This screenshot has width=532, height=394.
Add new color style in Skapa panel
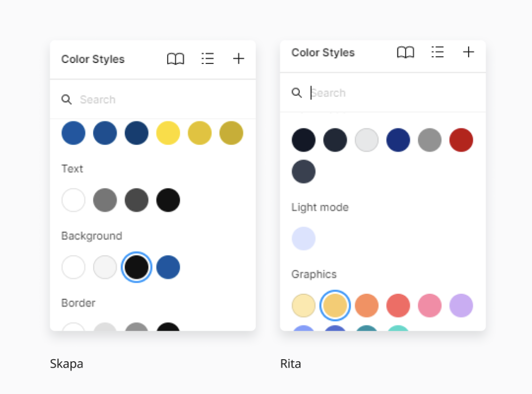[238, 59]
